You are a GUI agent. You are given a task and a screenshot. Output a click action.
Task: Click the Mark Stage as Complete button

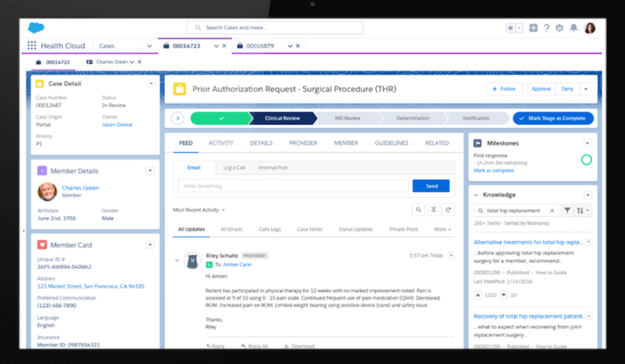553,118
